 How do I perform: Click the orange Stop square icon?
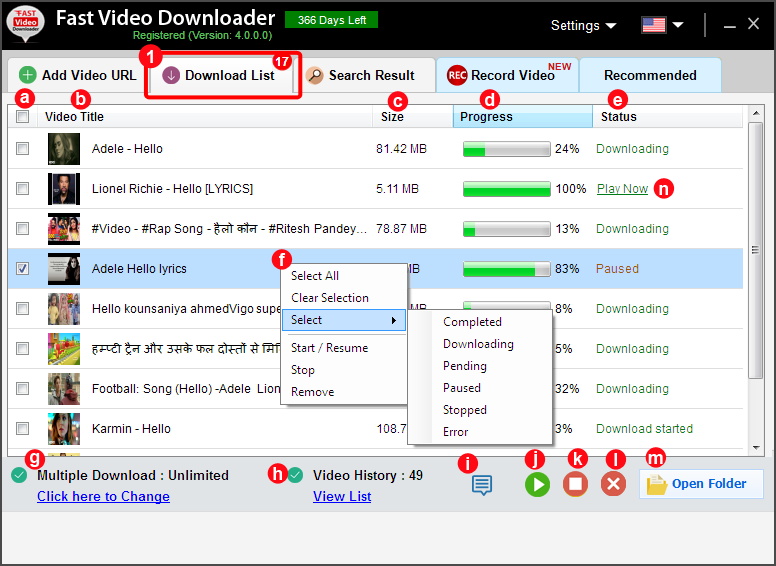[575, 484]
